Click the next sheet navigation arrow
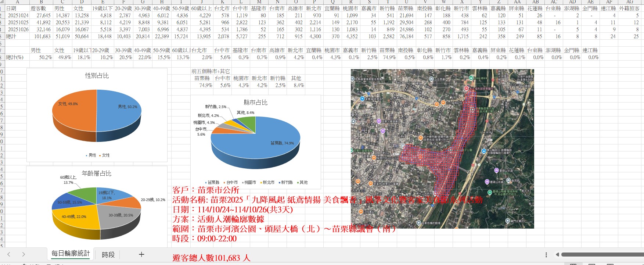644x265 pixels. pyautogui.click(x=24, y=254)
